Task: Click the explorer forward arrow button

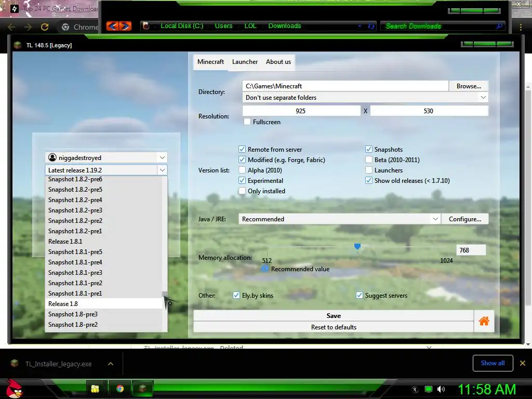Action: [x=125, y=26]
